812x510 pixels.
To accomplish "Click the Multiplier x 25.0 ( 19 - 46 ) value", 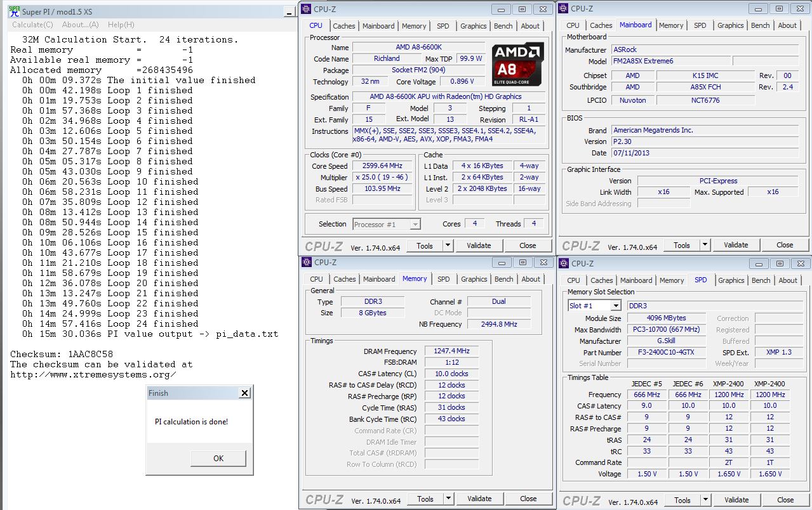I will click(383, 178).
